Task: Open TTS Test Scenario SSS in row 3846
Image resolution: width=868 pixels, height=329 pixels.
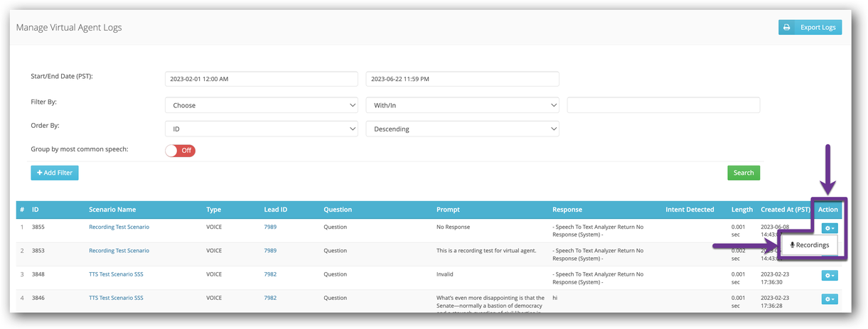Action: click(116, 298)
